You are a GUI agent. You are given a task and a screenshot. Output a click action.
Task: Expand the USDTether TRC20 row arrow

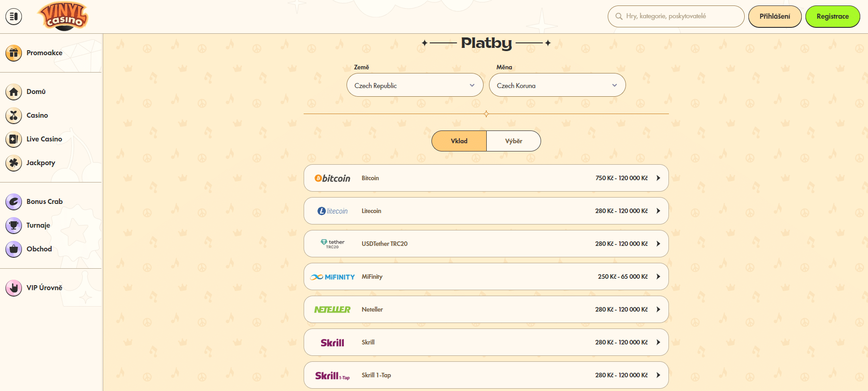(658, 244)
